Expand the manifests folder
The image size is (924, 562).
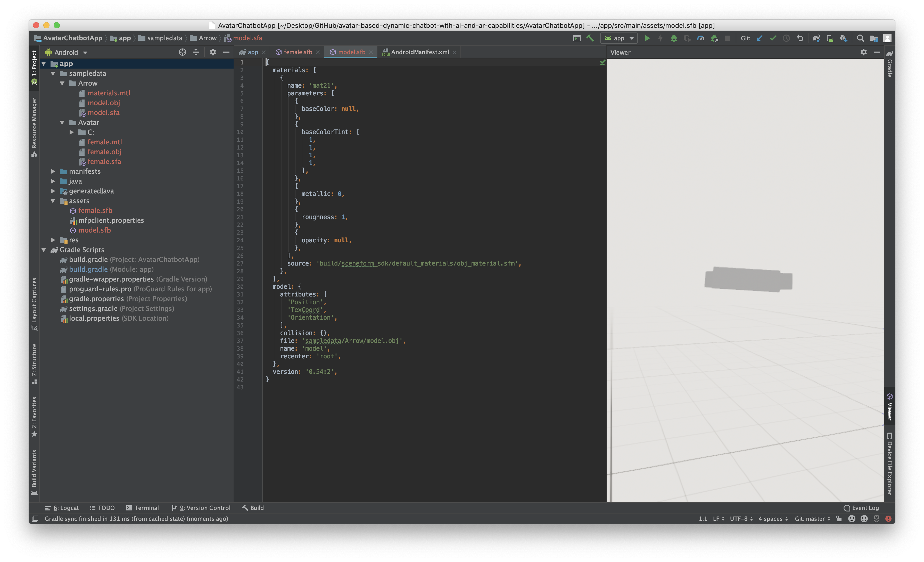(x=53, y=171)
